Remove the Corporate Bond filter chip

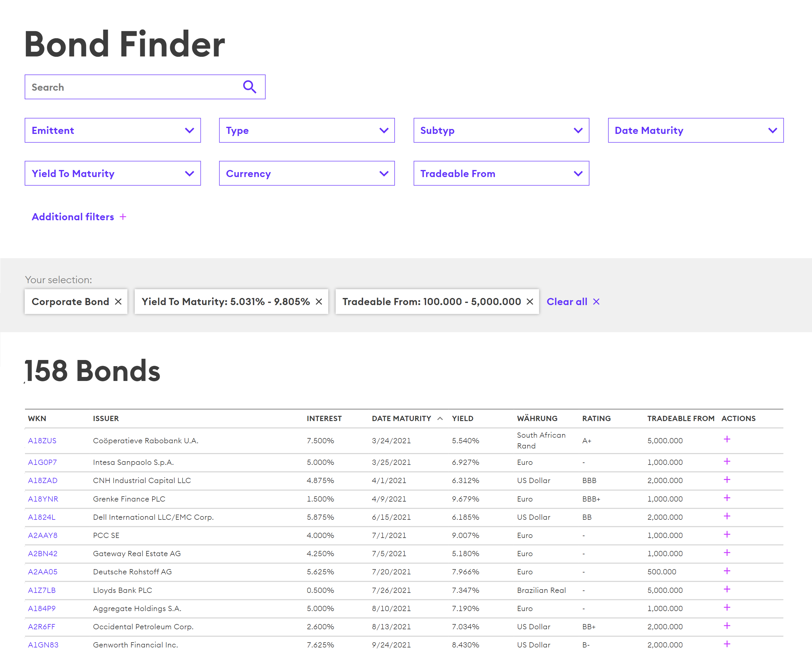(x=118, y=301)
